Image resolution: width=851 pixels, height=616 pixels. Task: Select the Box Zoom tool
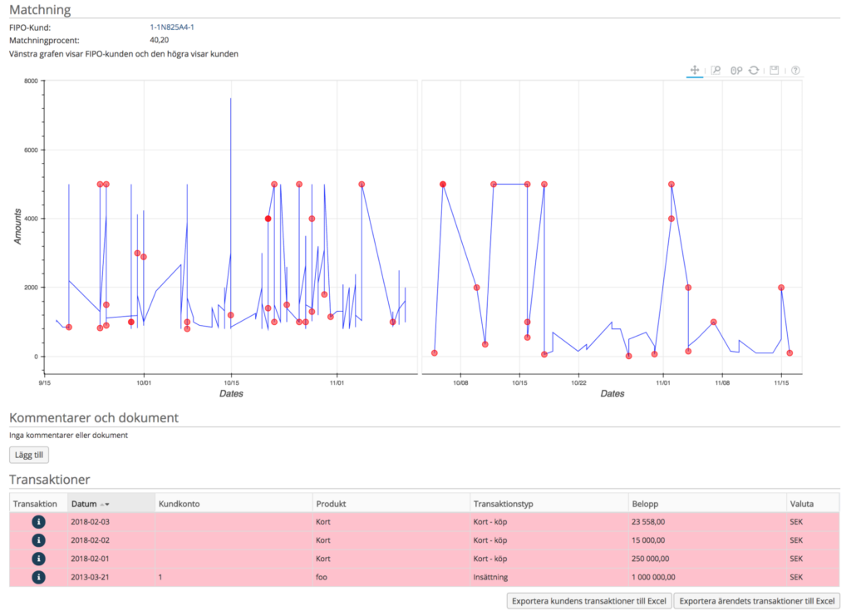coord(716,70)
